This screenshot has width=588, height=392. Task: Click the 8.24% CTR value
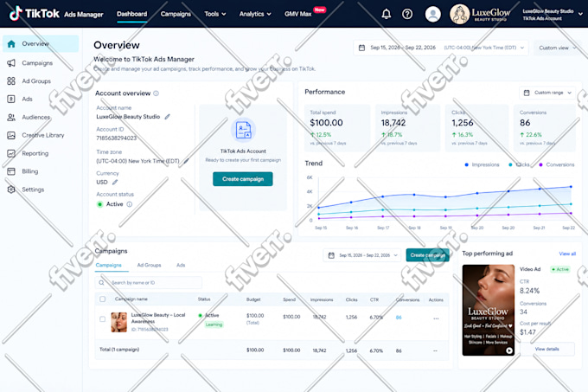pyautogui.click(x=529, y=291)
